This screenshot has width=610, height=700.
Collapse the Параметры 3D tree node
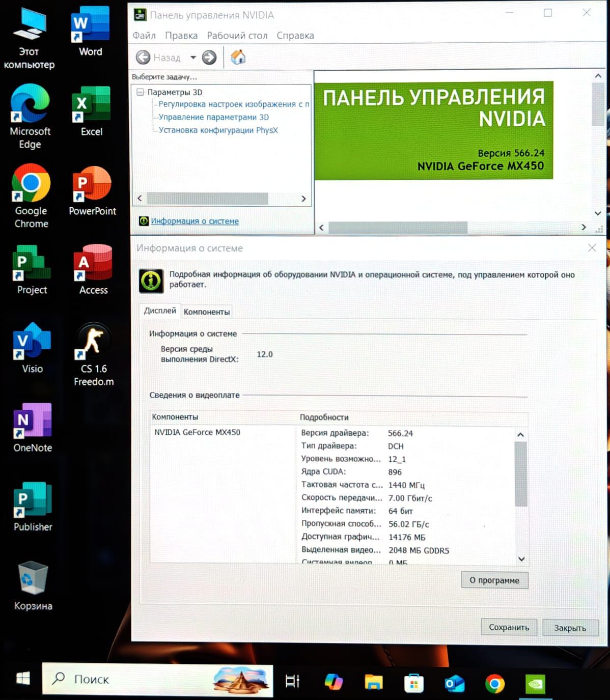click(140, 92)
